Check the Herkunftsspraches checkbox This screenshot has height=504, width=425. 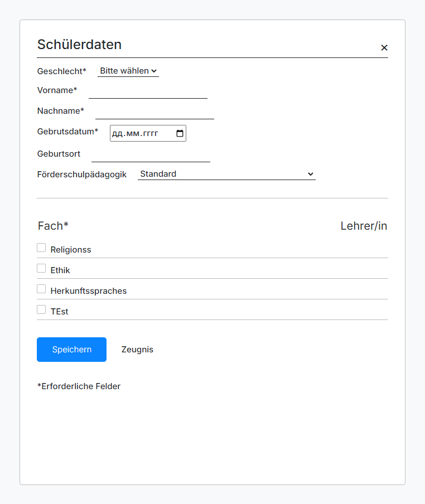[x=41, y=289]
